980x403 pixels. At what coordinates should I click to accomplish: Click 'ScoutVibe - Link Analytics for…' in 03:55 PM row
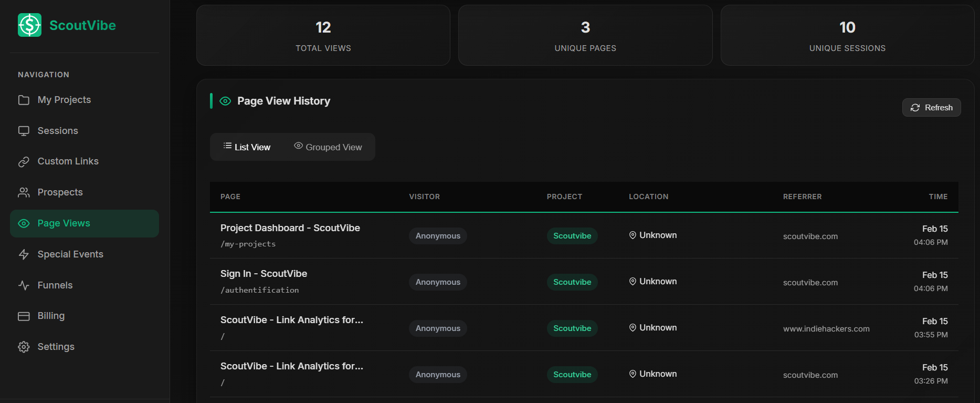292,320
